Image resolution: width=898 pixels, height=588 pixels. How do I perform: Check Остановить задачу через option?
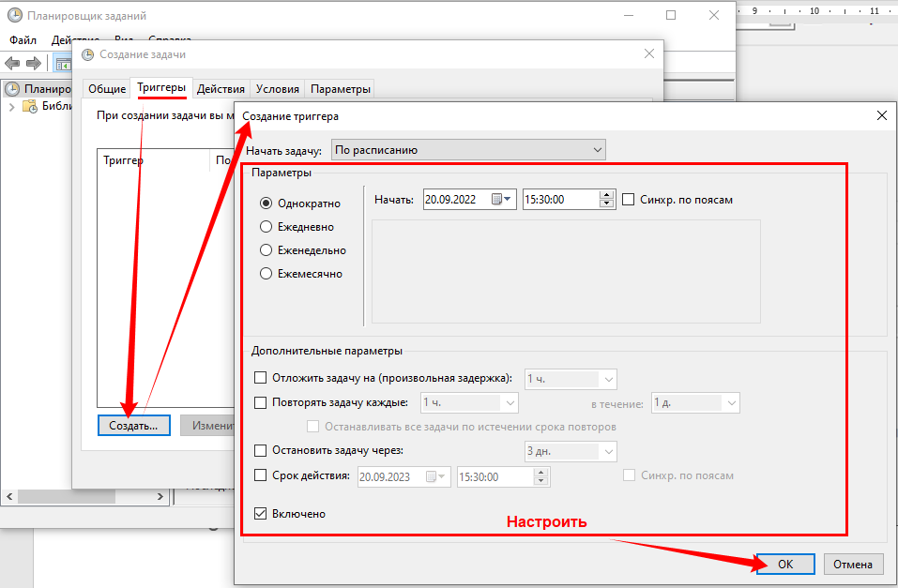click(261, 451)
